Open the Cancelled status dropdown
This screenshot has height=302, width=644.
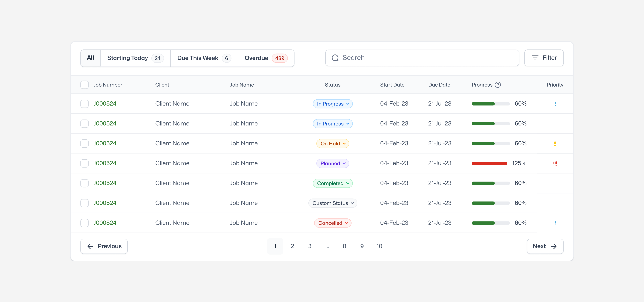point(333,223)
